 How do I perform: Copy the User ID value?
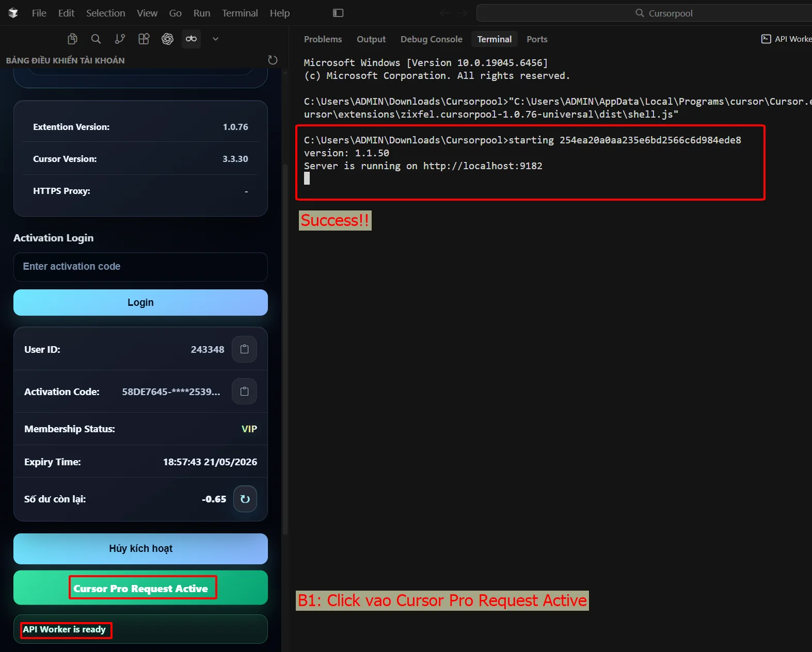coord(245,349)
